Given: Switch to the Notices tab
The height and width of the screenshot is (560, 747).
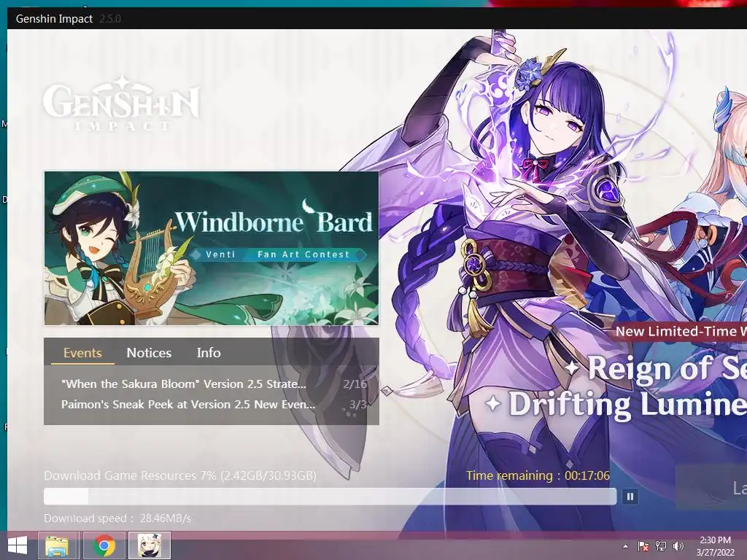Looking at the screenshot, I should (x=149, y=353).
